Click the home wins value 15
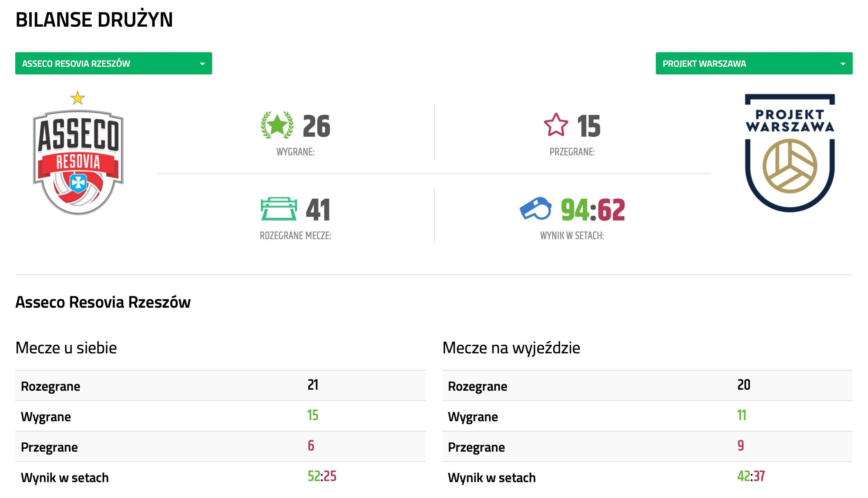The image size is (868, 498). pos(313,415)
